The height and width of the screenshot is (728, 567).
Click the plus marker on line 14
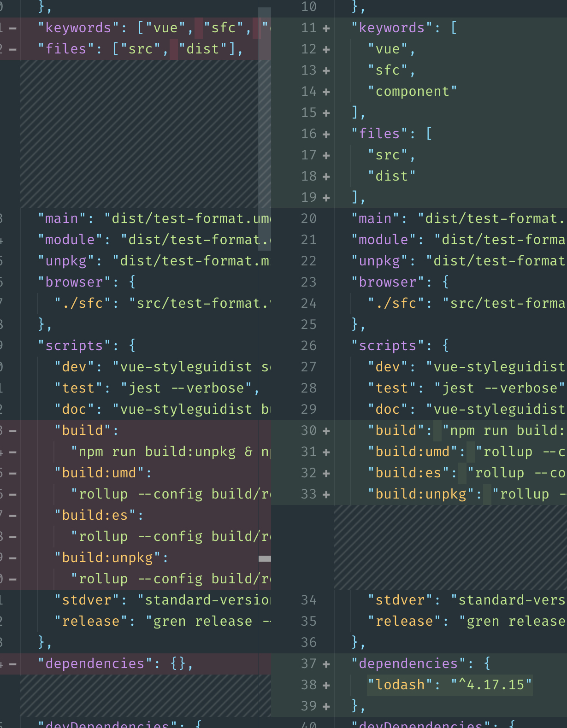pyautogui.click(x=326, y=92)
